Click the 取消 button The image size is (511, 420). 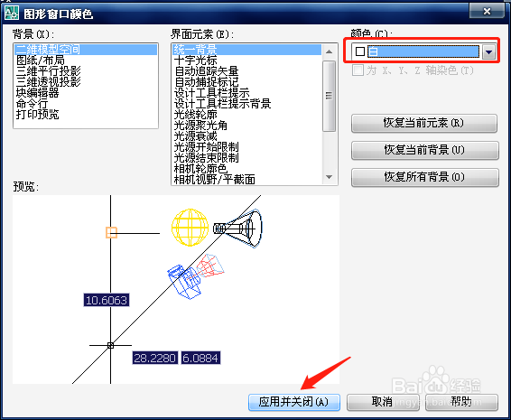pyautogui.click(x=383, y=402)
